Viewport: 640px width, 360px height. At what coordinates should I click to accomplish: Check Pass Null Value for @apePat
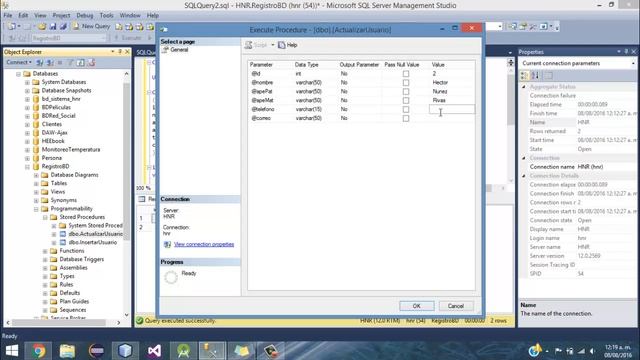pyautogui.click(x=406, y=91)
